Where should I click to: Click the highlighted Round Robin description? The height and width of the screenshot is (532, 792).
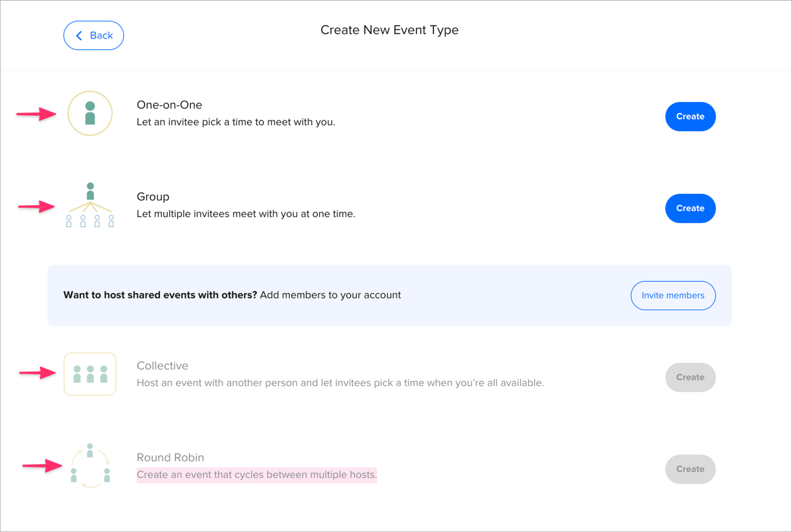tap(256, 474)
